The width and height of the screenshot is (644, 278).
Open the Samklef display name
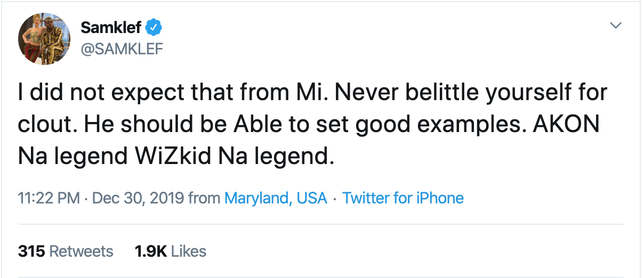(110, 27)
